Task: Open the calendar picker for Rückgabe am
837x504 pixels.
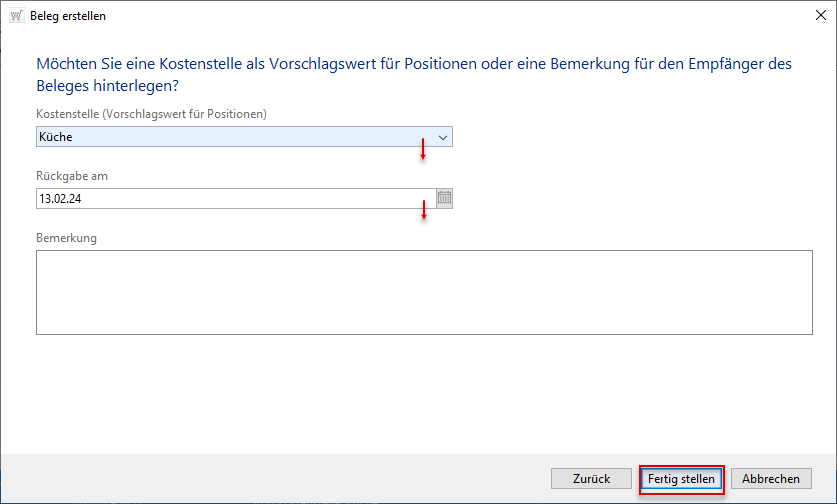Action: 445,199
